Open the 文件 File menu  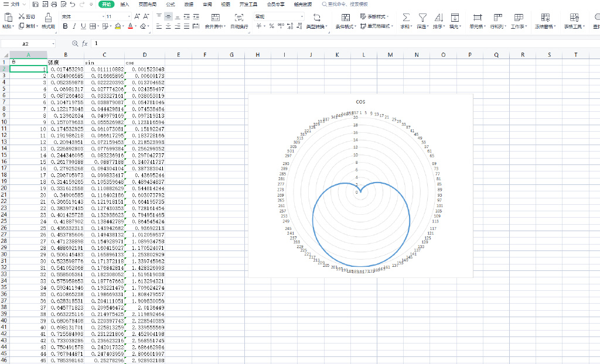pyautogui.click(x=15, y=4)
